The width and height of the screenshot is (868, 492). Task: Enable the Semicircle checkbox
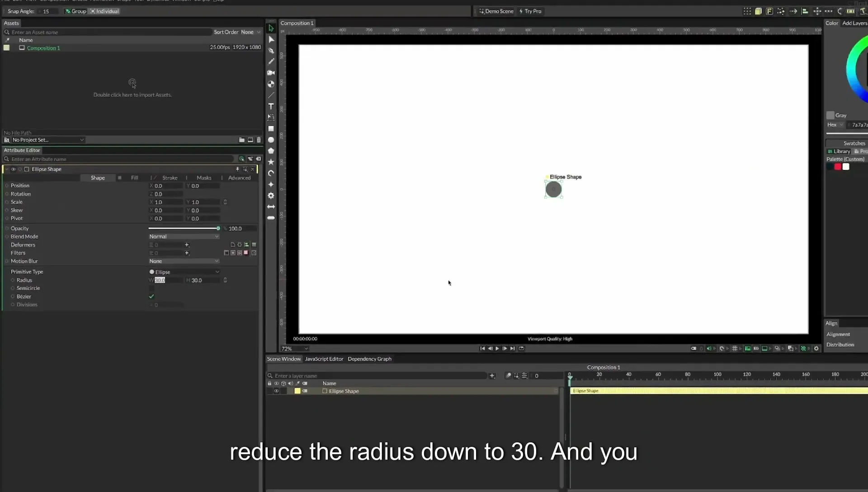tap(151, 288)
